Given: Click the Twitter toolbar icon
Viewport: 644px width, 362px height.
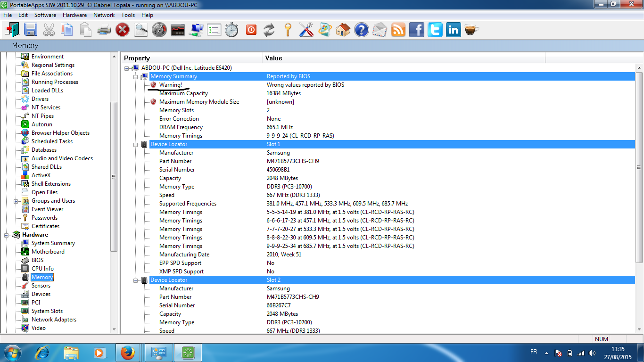Looking at the screenshot, I should click(435, 30).
